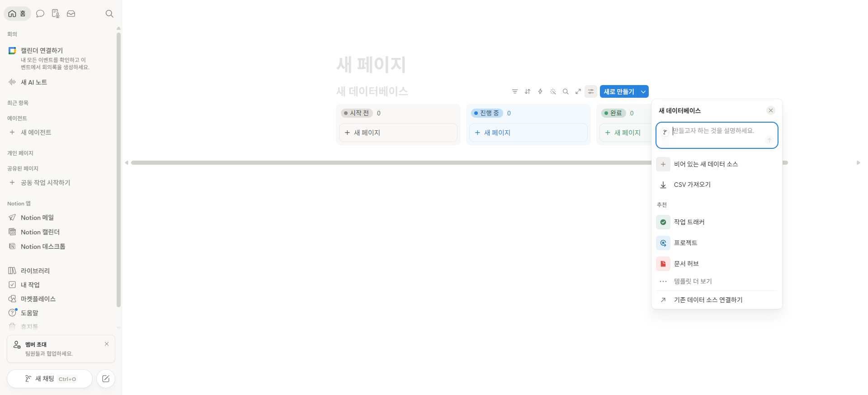Click the AI sparkle toolbar icon

pos(553,91)
